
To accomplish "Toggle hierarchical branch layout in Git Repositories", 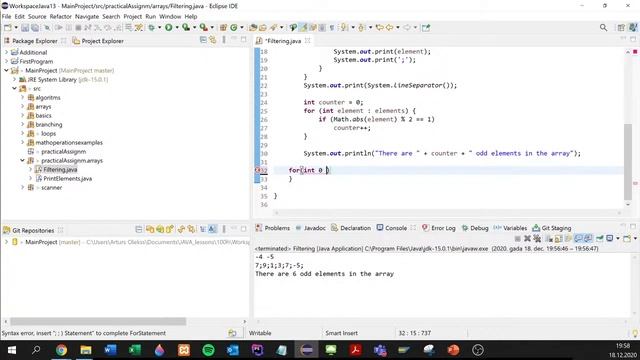I will click(203, 229).
